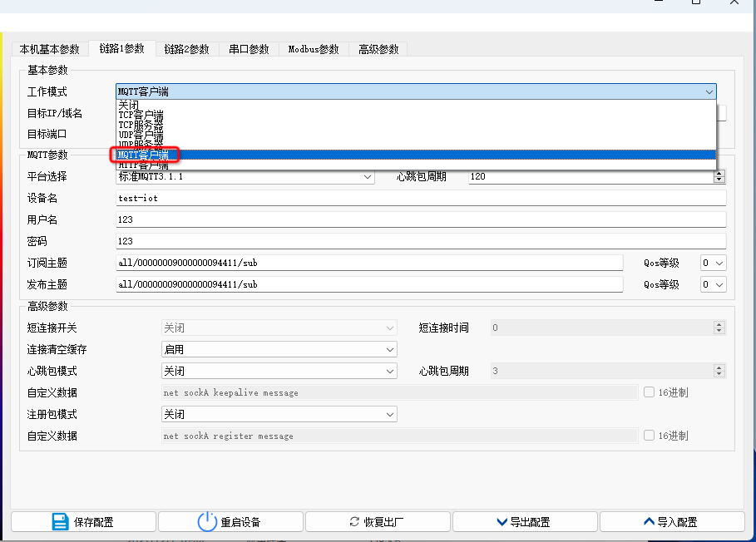Click the 保存配置 button
The image size is (756, 542).
pyautogui.click(x=83, y=521)
